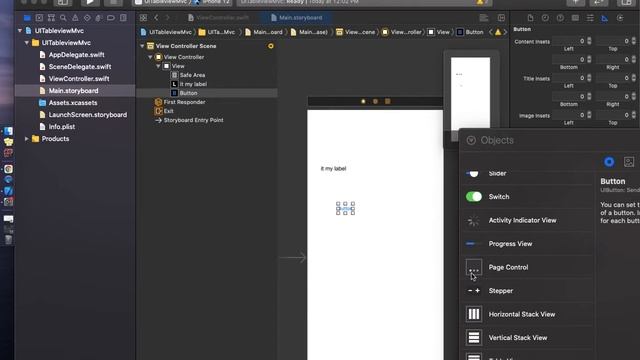Screen dimensions: 640x360
Task: Collapse the View node in outline
Action: pos(158,66)
